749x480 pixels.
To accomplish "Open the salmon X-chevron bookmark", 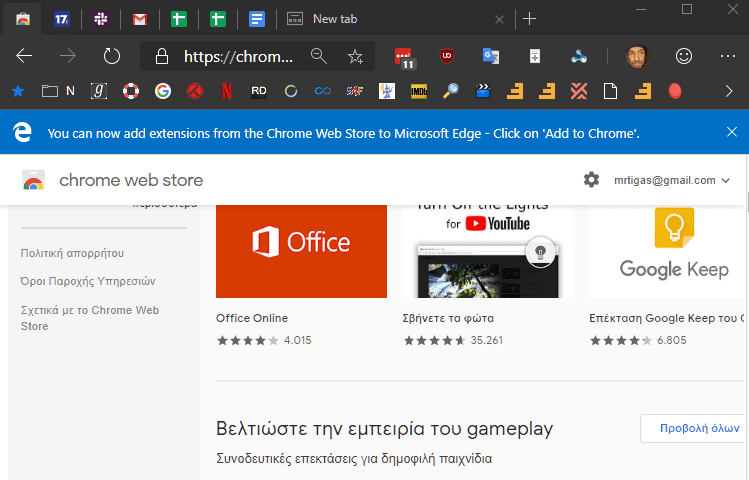I will click(x=579, y=91).
